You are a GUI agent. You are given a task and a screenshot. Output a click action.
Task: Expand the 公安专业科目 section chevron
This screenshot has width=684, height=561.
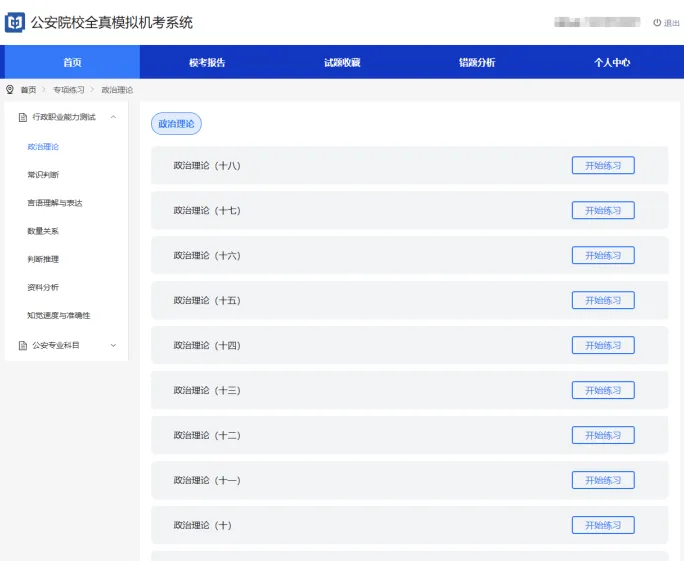[x=113, y=345]
